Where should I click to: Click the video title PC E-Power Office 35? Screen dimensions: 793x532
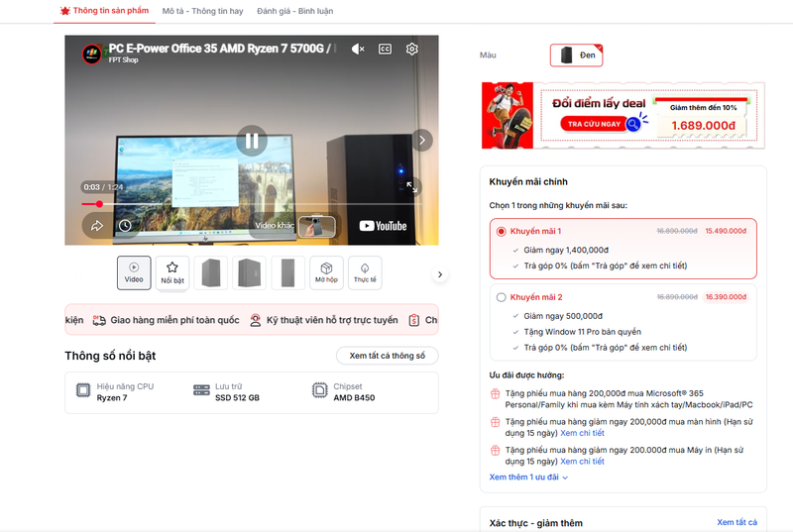(220, 49)
